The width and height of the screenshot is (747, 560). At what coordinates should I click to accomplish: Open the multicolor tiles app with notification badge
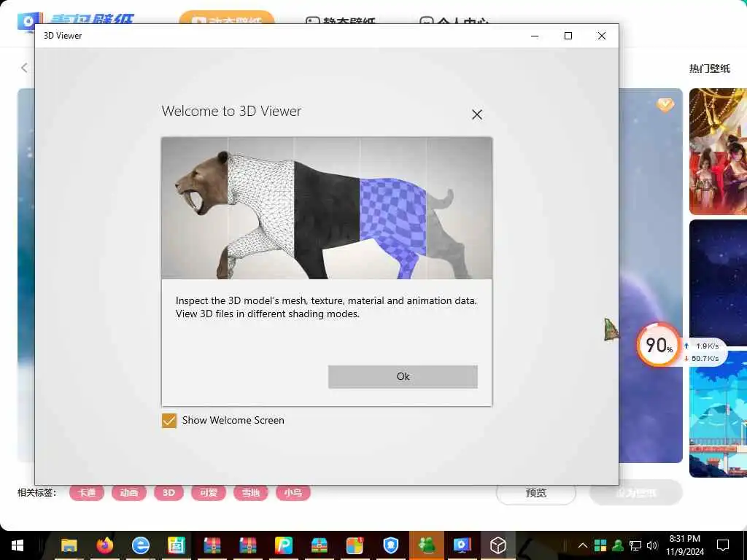coord(355,545)
